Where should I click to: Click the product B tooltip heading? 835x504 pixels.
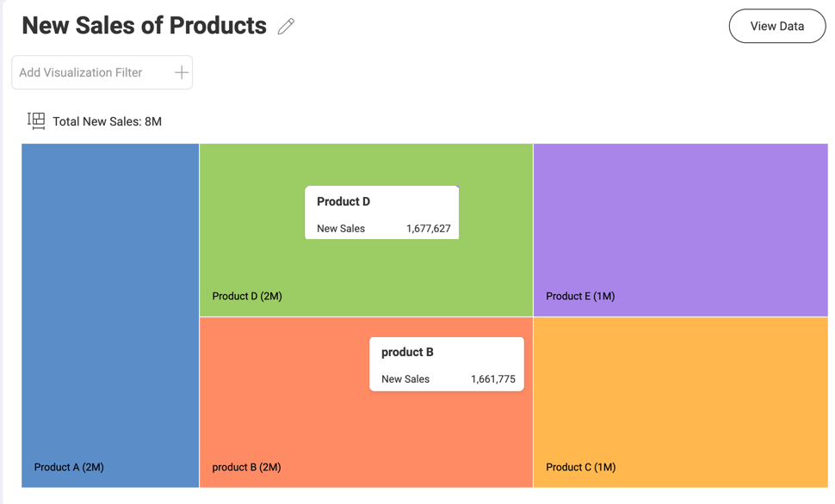407,352
